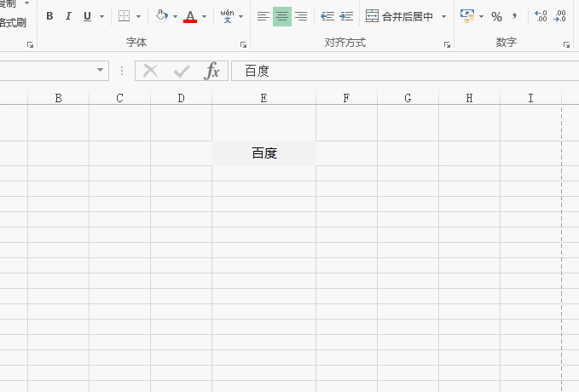Toggle Underline formatting
Image resolution: width=579 pixels, height=392 pixels.
pos(87,16)
